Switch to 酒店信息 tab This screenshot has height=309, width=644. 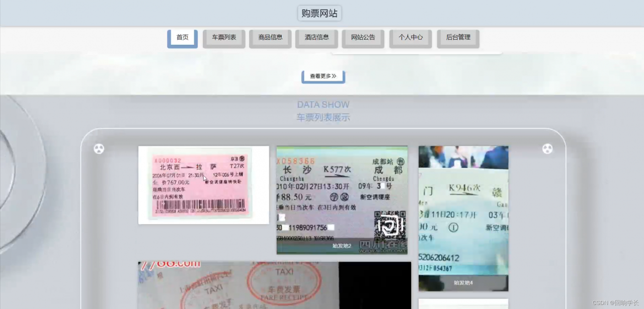(x=316, y=38)
